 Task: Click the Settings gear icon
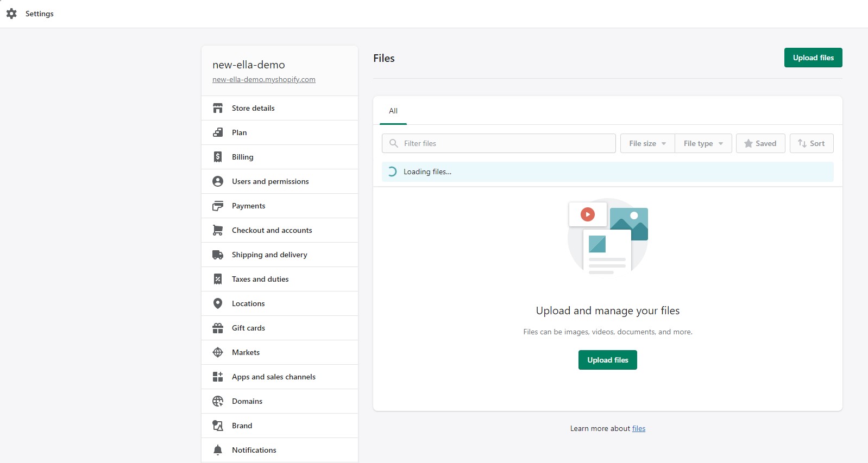[11, 14]
